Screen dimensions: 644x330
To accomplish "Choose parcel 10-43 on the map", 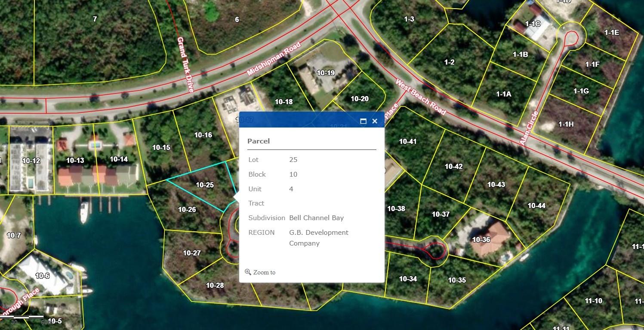I will (496, 184).
